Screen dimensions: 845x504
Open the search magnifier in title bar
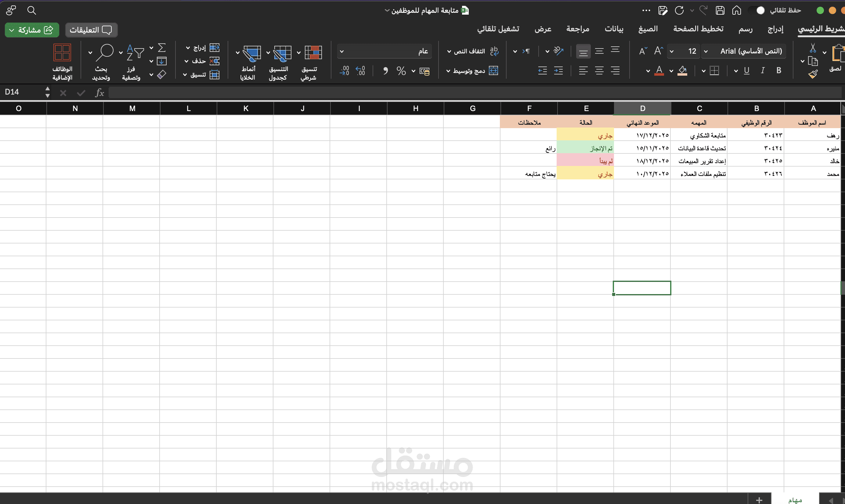[32, 11]
